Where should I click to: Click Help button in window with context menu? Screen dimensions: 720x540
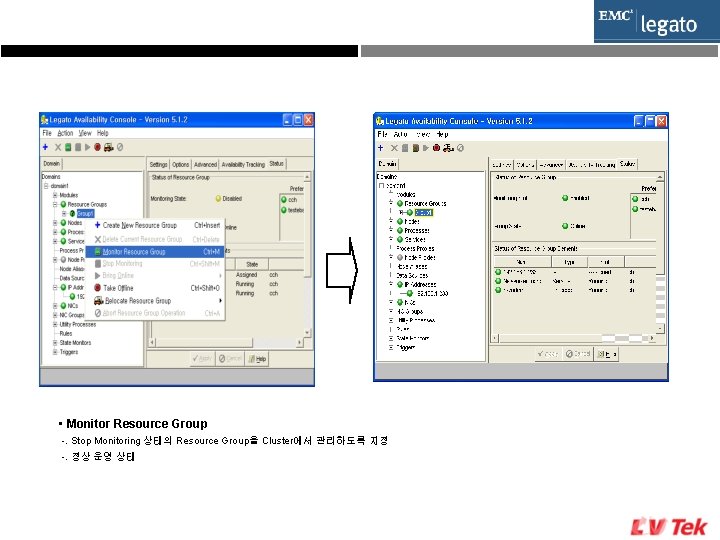coord(257,359)
